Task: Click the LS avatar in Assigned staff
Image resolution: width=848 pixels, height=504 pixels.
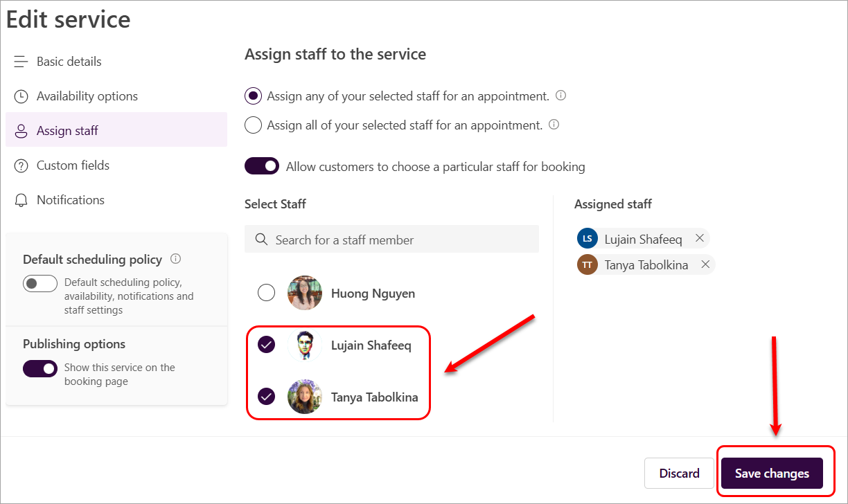Action: click(x=587, y=239)
